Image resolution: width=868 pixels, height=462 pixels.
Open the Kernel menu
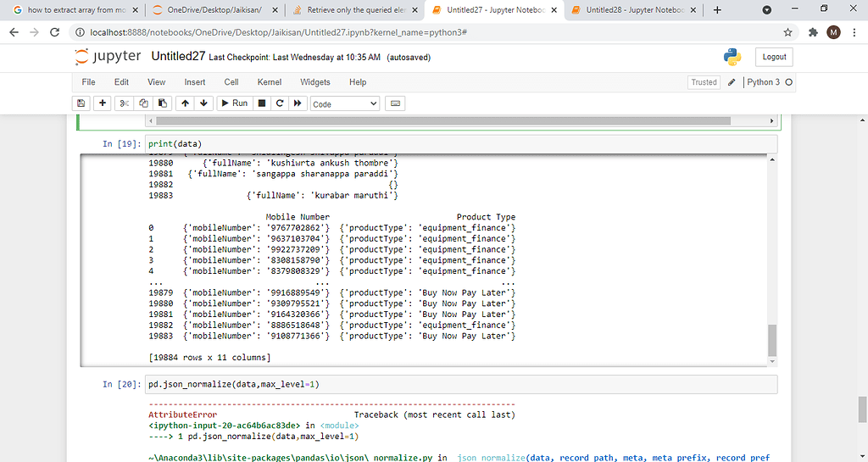270,82
